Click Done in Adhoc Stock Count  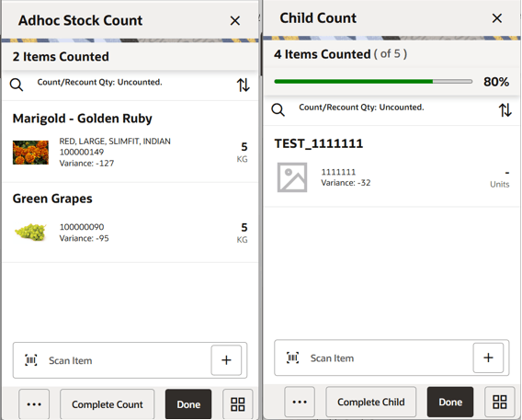tap(188, 404)
